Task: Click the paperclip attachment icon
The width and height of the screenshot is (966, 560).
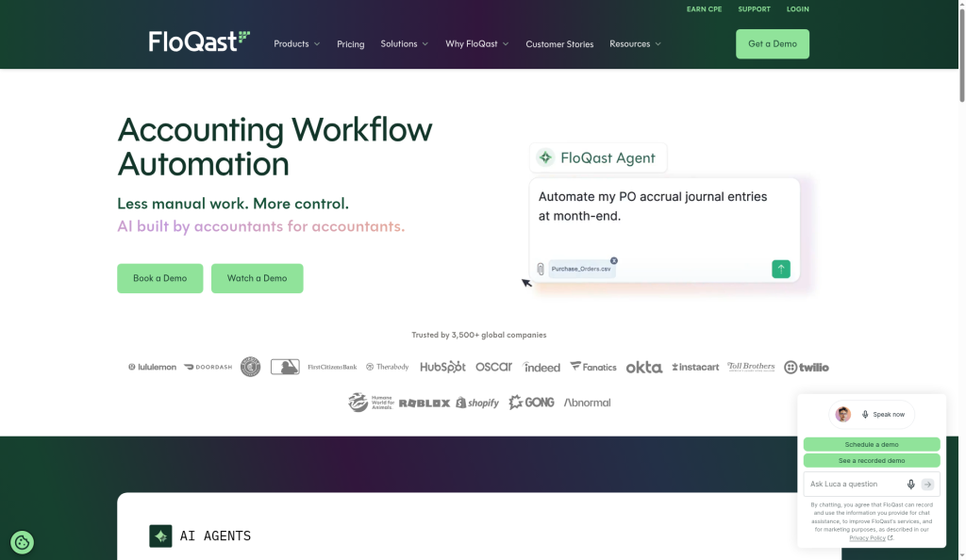Action: click(541, 269)
